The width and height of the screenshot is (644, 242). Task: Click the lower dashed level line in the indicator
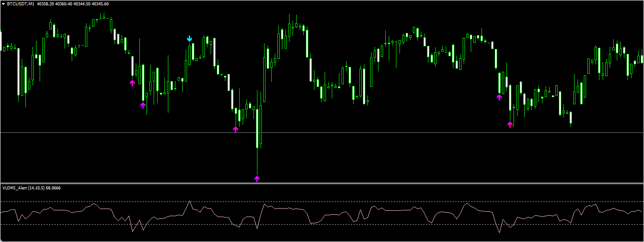click(x=322, y=224)
